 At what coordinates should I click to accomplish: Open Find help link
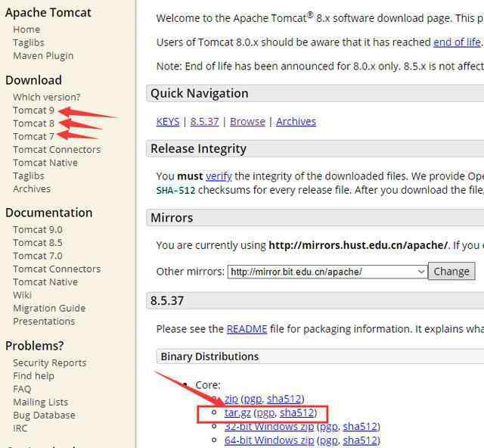33,375
